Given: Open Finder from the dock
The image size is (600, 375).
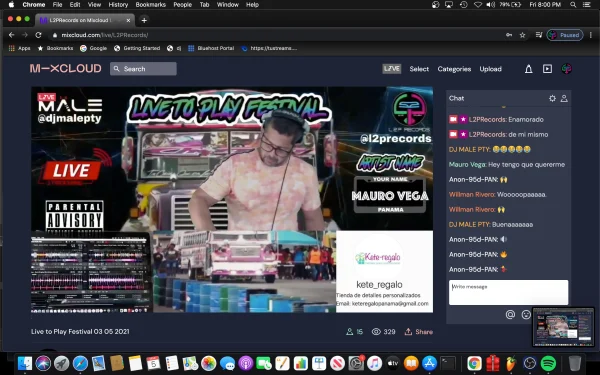Looking at the screenshot, I should [25, 363].
